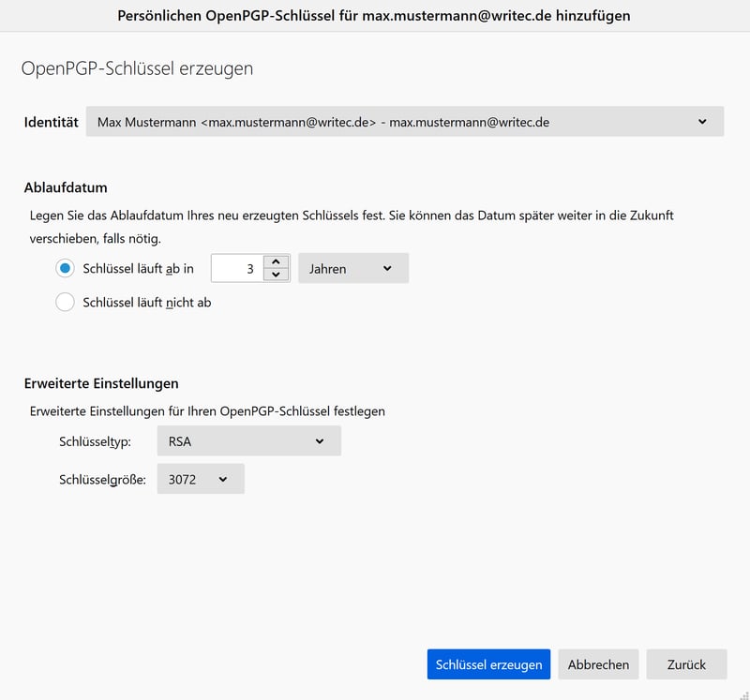The width and height of the screenshot is (750, 700).
Task: Click the chevron of the Identität dropdown
Action: (x=703, y=122)
